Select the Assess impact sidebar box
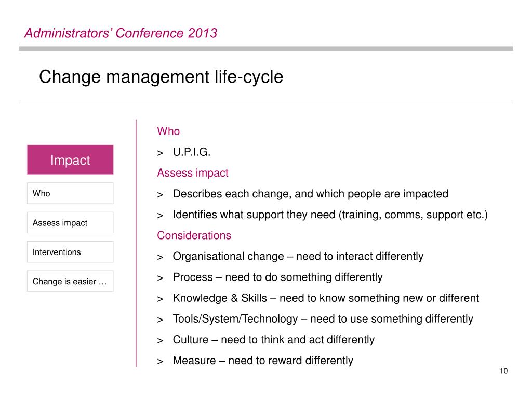 [x=70, y=222]
